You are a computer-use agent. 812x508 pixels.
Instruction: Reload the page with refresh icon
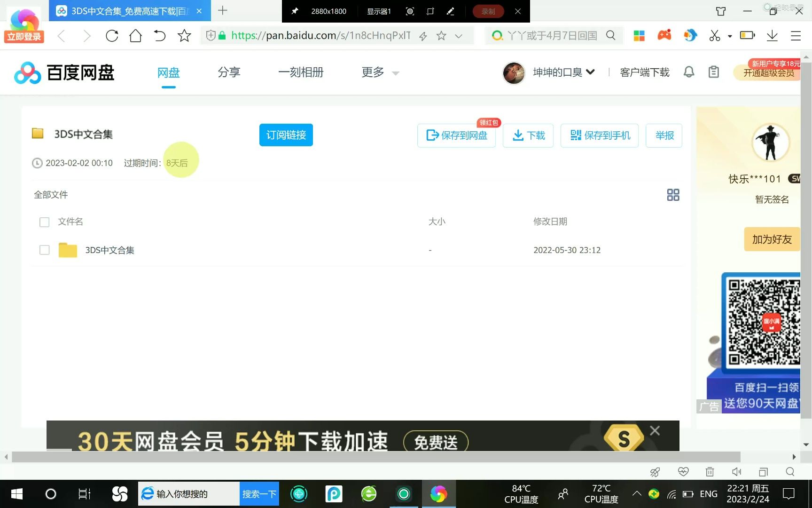coord(112,36)
